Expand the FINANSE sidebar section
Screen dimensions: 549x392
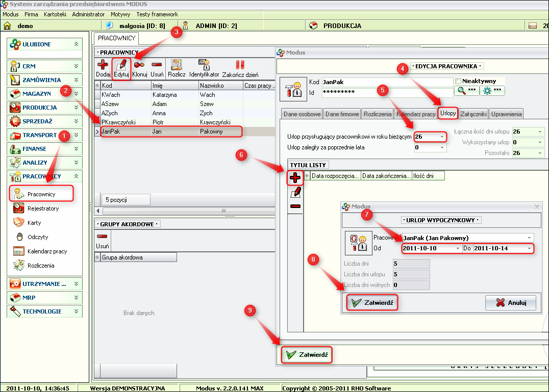(x=76, y=149)
